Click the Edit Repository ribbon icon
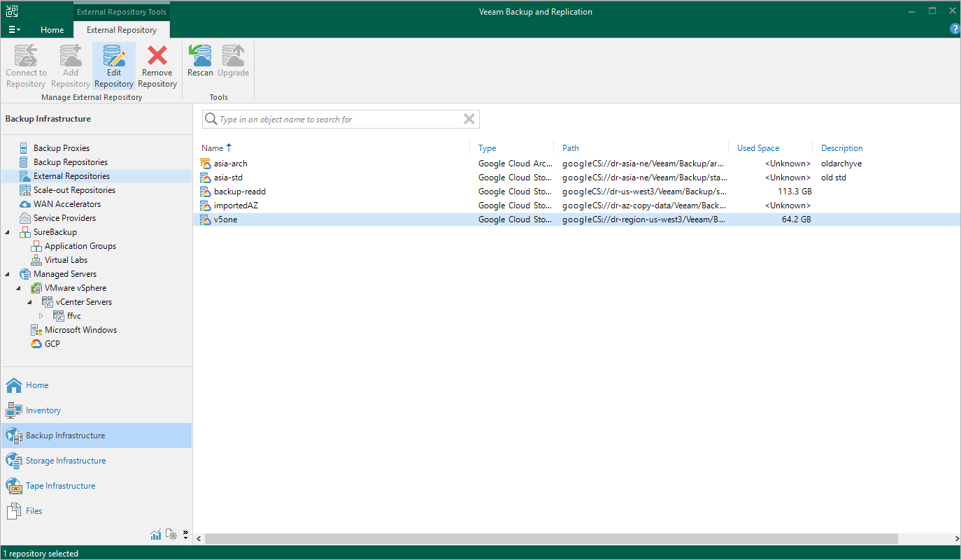Image resolution: width=961 pixels, height=560 pixels. coord(114,56)
